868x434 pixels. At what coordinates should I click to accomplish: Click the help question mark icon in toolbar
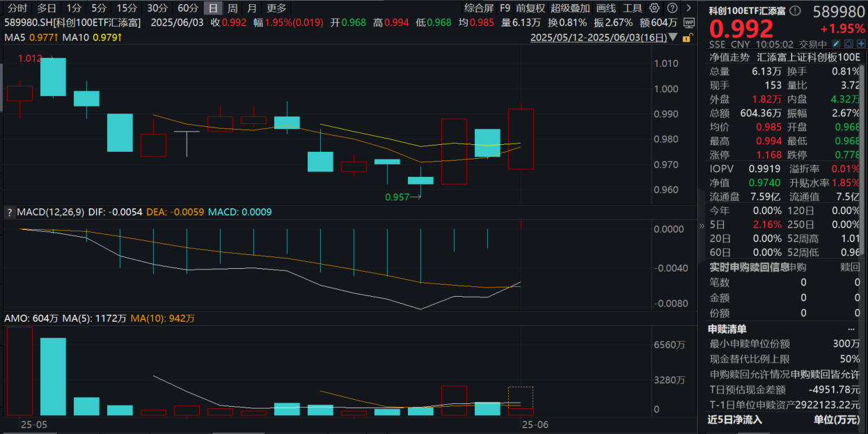[671, 8]
